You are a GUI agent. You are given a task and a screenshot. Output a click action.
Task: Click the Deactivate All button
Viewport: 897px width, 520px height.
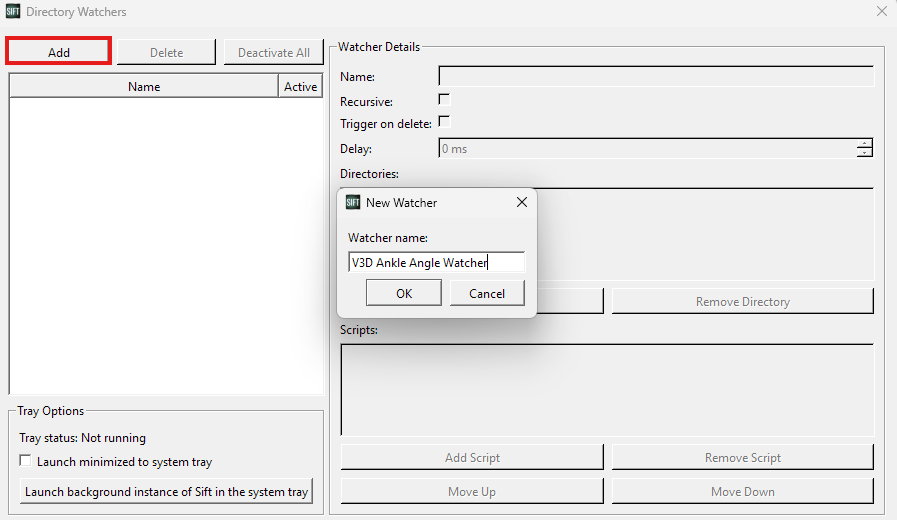273,52
